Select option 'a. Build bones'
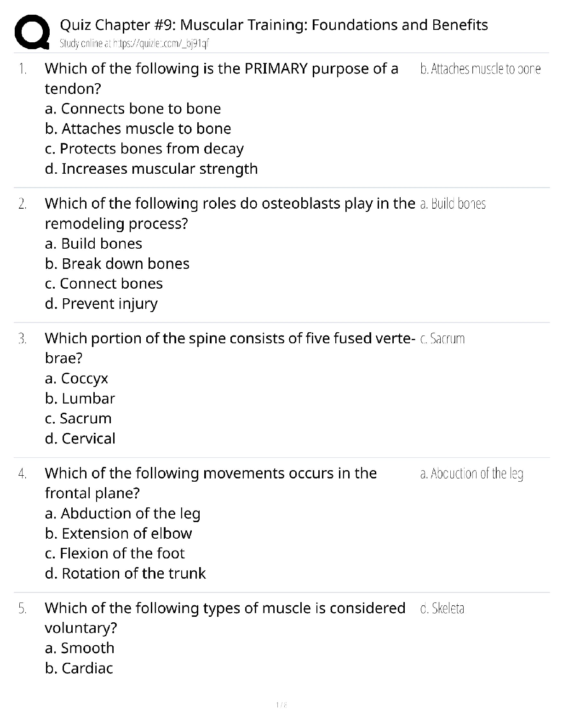This screenshot has width=563, height=728. click(94, 244)
